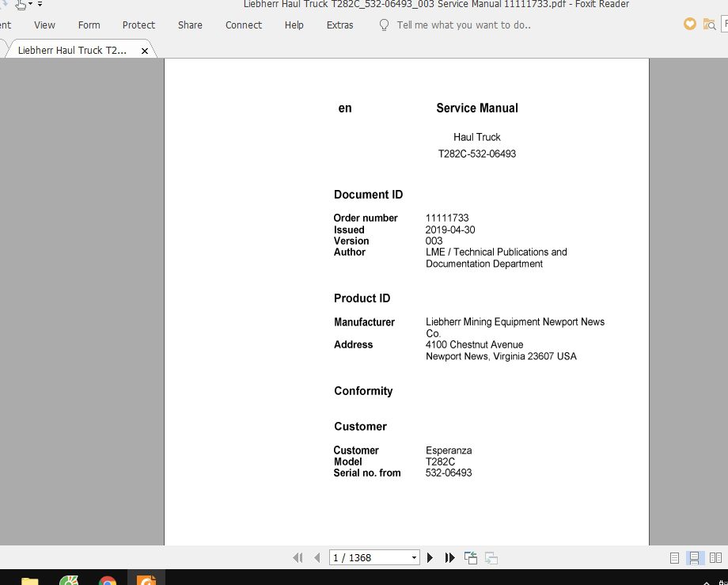The width and height of the screenshot is (728, 585).
Task: Go to the first page navigation icon
Action: coord(298,557)
